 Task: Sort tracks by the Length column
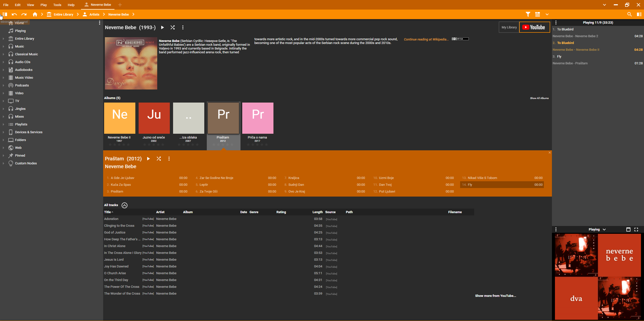(x=317, y=212)
